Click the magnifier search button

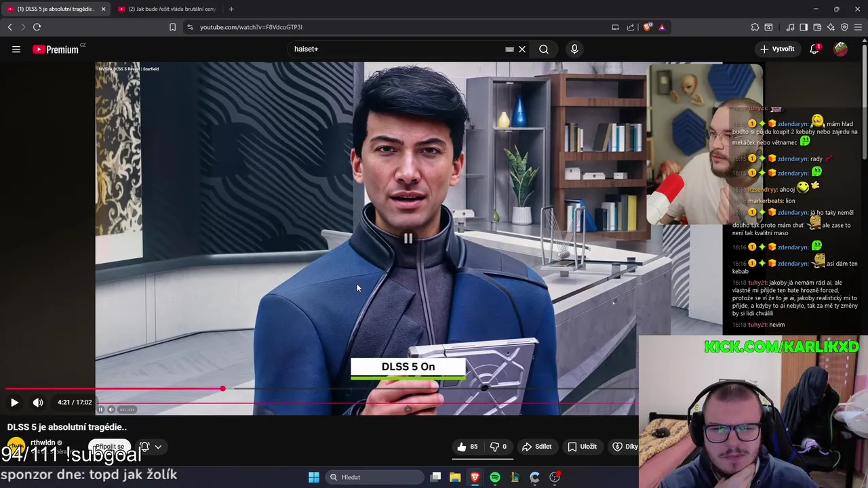tap(544, 49)
